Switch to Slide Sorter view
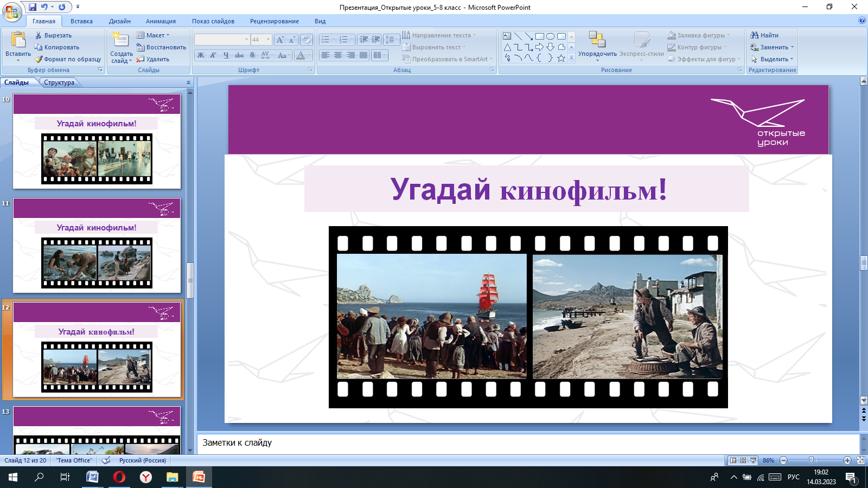The image size is (868, 488). [743, 460]
